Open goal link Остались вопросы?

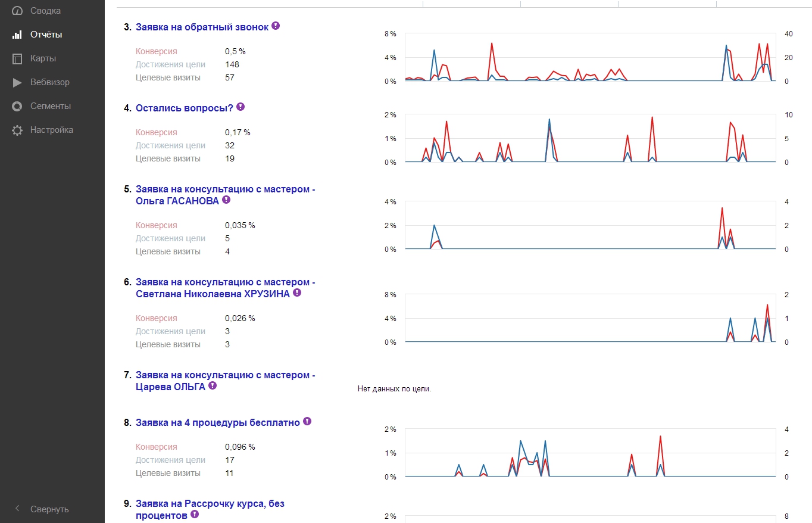(x=184, y=108)
